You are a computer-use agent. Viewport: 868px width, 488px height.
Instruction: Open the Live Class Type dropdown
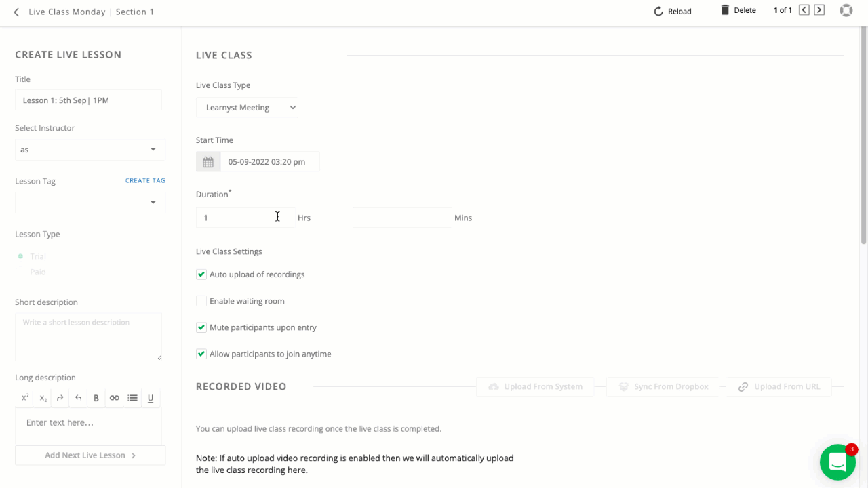pyautogui.click(x=247, y=108)
